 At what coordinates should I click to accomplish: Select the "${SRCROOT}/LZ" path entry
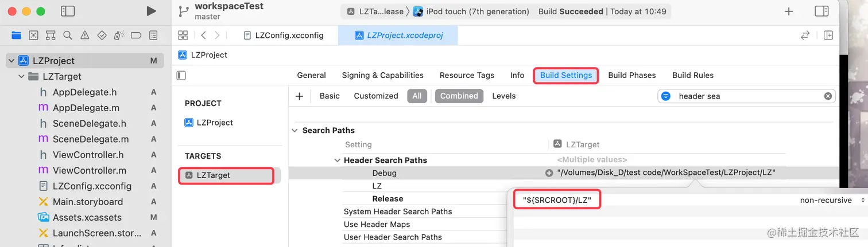(x=557, y=200)
